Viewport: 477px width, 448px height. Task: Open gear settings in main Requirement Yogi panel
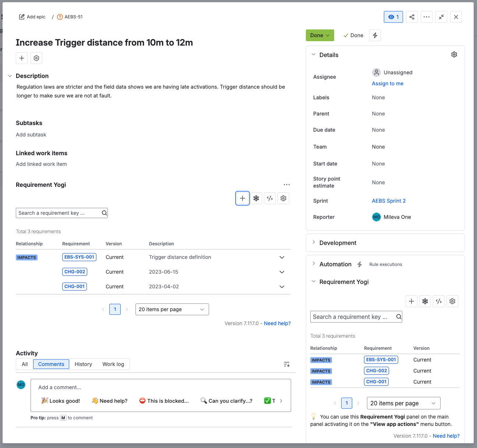(283, 198)
